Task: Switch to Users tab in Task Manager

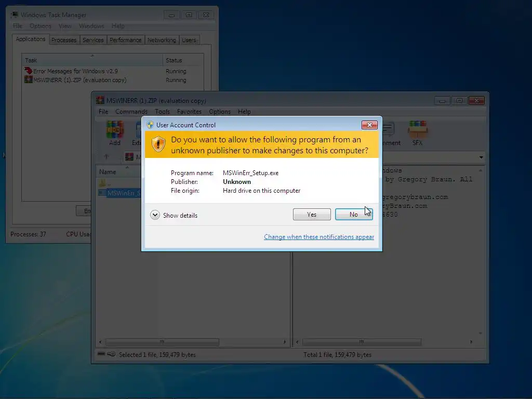Action: (x=189, y=40)
